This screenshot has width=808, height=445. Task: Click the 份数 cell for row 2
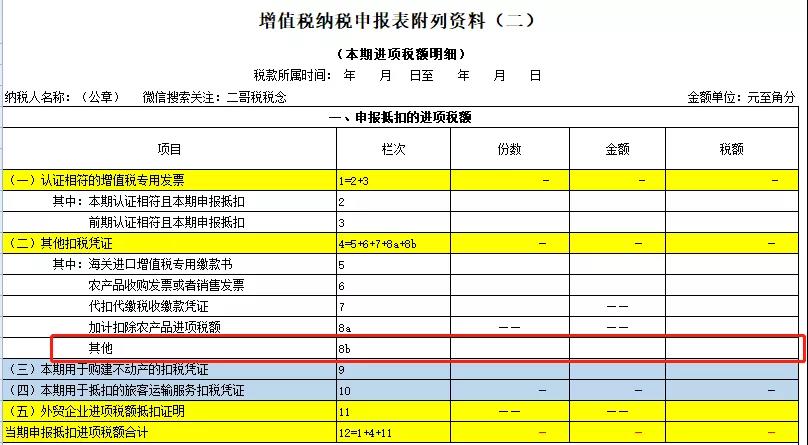coord(509,202)
